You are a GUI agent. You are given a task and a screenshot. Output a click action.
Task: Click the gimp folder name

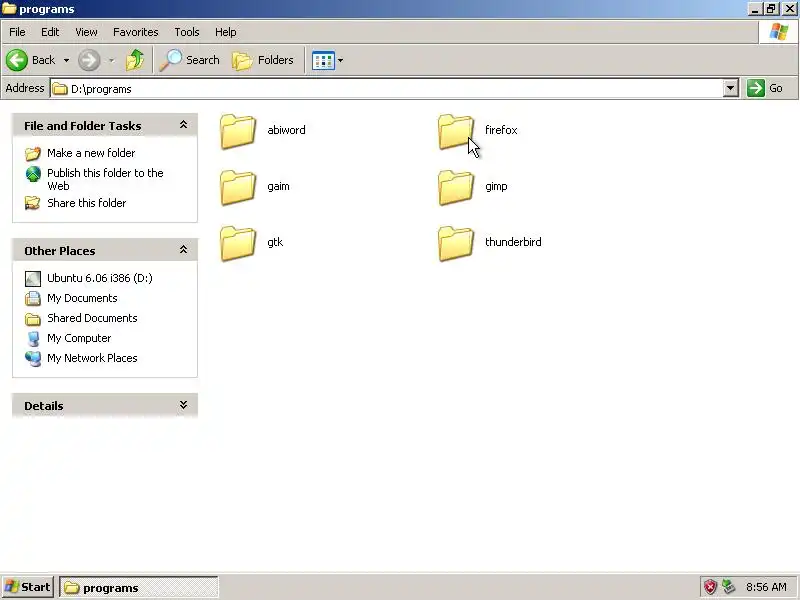(496, 186)
